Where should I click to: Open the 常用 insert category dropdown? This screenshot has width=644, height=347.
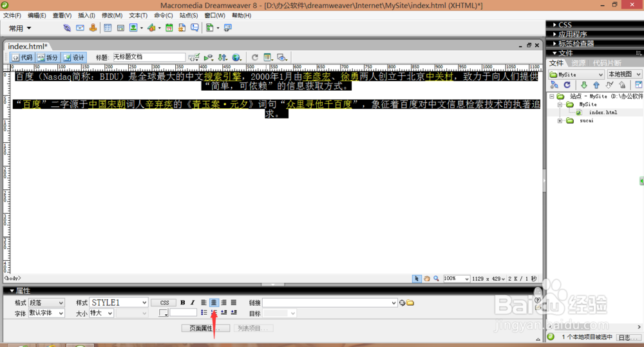20,28
